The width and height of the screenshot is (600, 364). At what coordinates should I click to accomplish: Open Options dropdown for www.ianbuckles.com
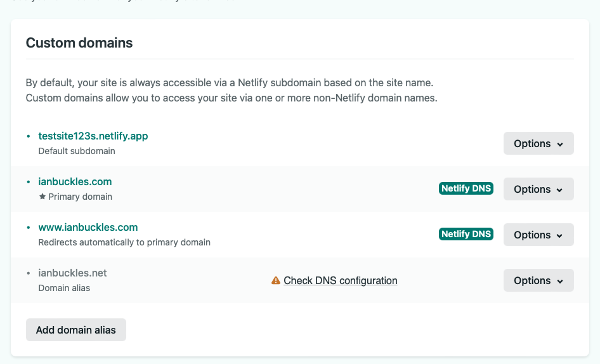click(538, 235)
